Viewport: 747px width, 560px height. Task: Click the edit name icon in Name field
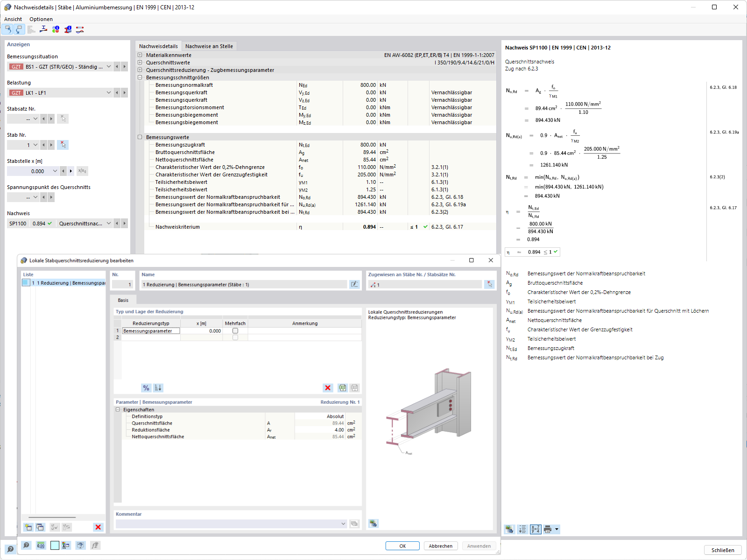coord(354,284)
